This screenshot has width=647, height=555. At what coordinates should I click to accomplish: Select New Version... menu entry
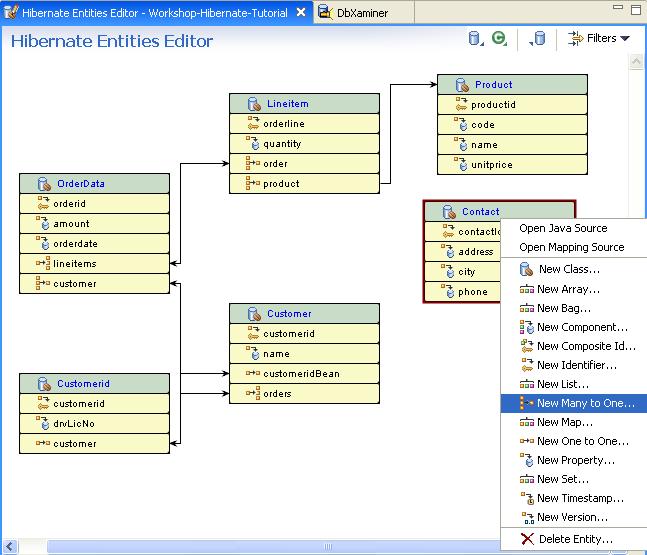(x=572, y=517)
